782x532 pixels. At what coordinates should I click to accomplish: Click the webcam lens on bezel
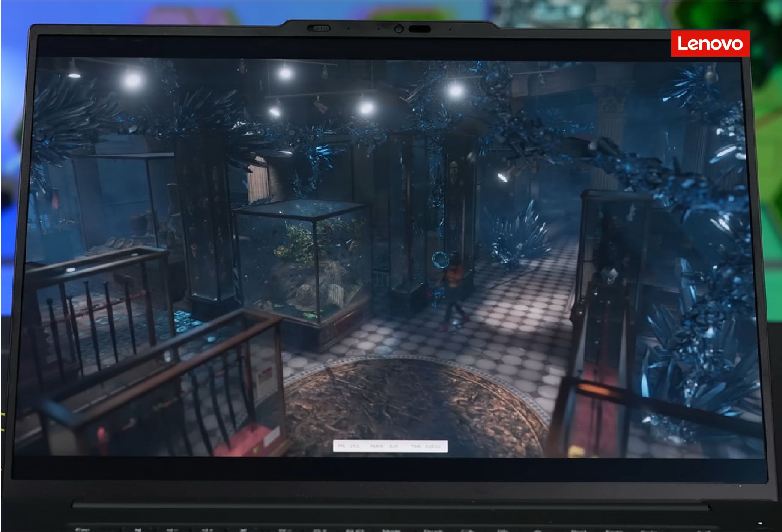(x=399, y=29)
